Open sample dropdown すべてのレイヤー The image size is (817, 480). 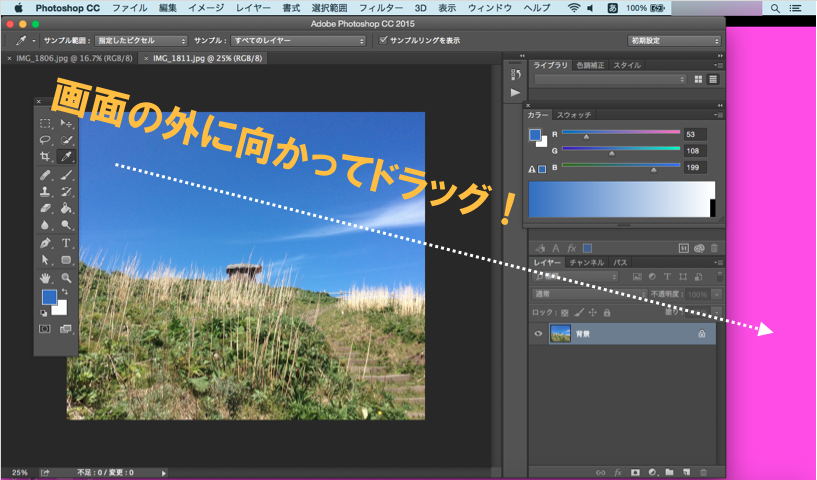point(299,41)
